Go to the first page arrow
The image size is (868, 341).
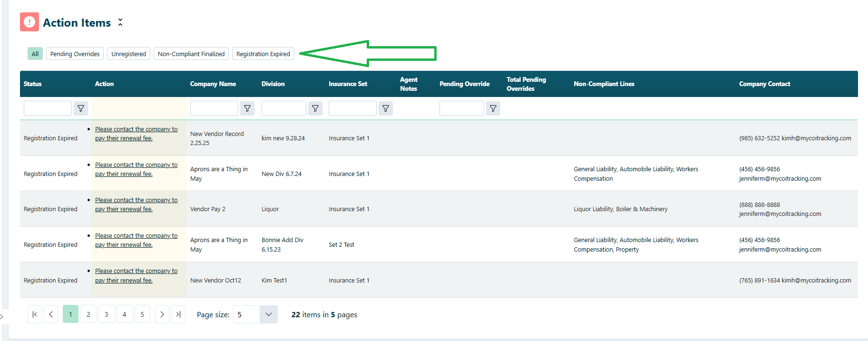pyautogui.click(x=35, y=314)
